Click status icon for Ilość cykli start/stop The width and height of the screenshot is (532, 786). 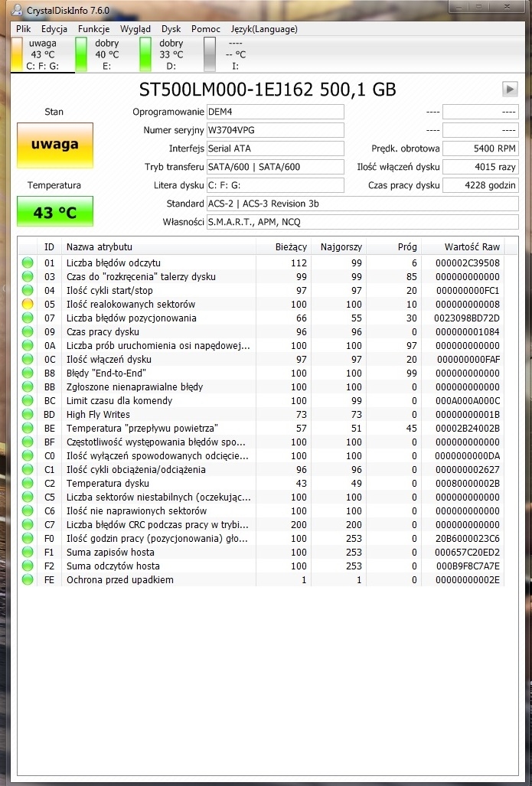(28, 290)
